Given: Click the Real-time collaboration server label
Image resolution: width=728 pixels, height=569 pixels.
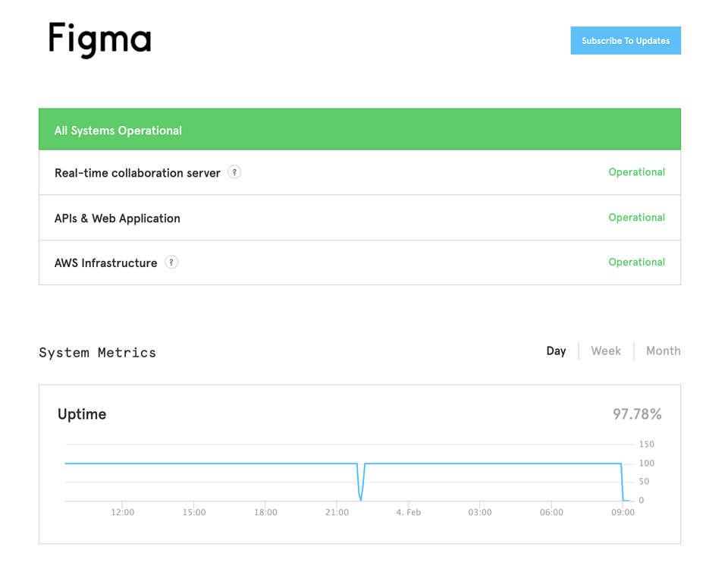Looking at the screenshot, I should click(x=137, y=173).
